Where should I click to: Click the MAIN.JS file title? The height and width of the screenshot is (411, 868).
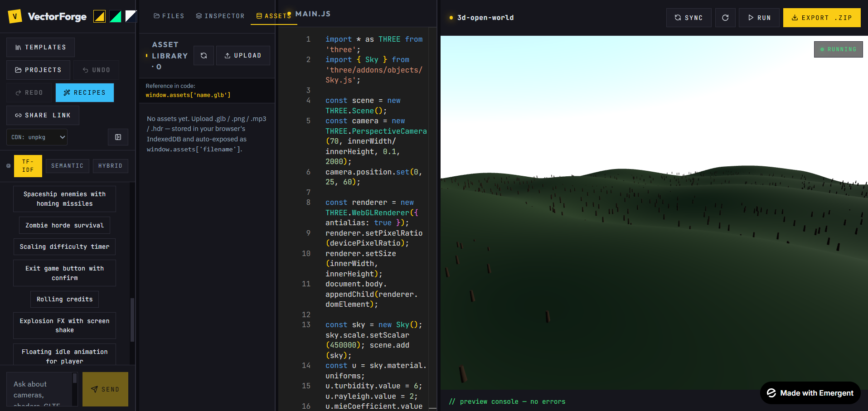click(313, 14)
